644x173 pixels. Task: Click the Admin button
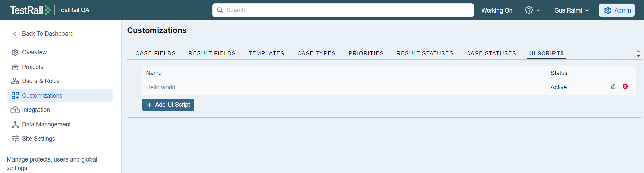617,10
